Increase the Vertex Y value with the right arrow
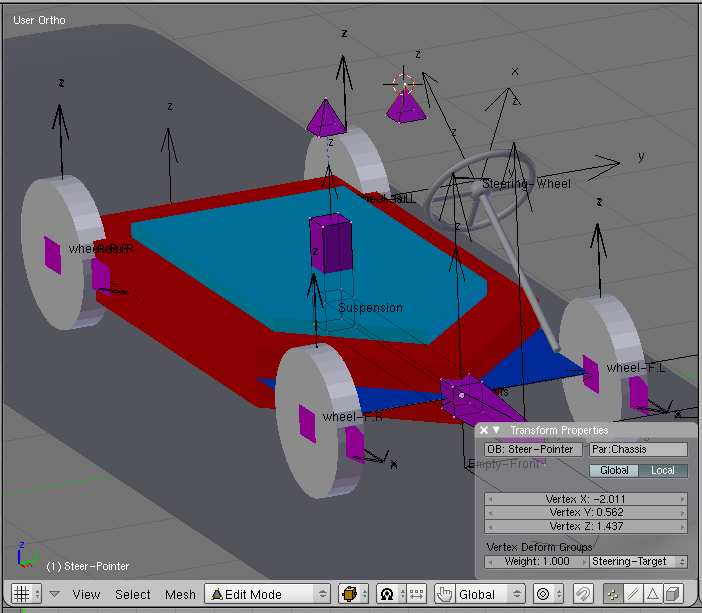This screenshot has width=702, height=613. click(x=682, y=512)
